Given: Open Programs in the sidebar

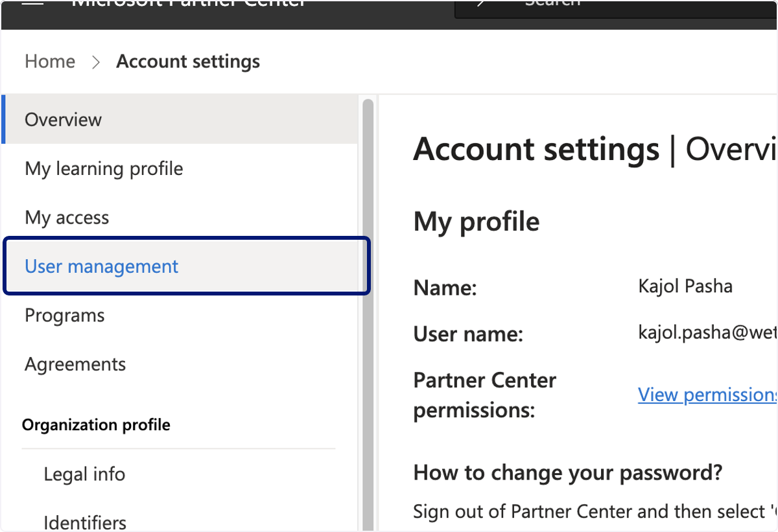Looking at the screenshot, I should click(180, 316).
